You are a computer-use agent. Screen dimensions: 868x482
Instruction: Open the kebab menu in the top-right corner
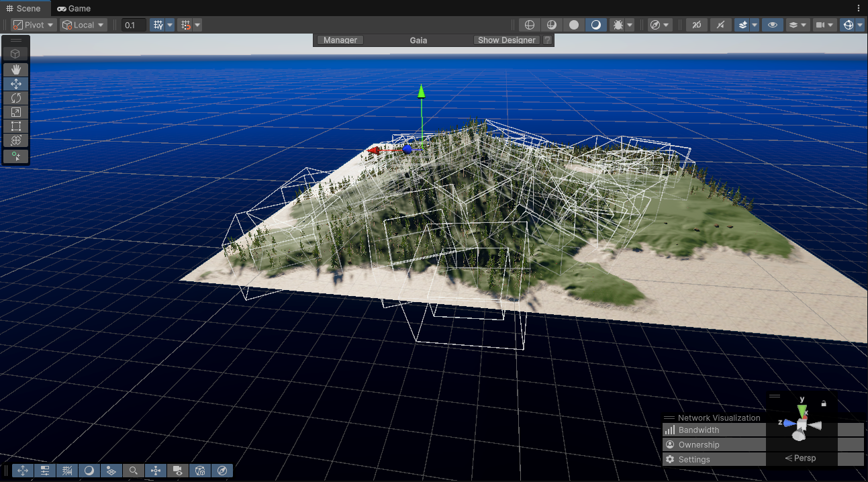[860, 7]
